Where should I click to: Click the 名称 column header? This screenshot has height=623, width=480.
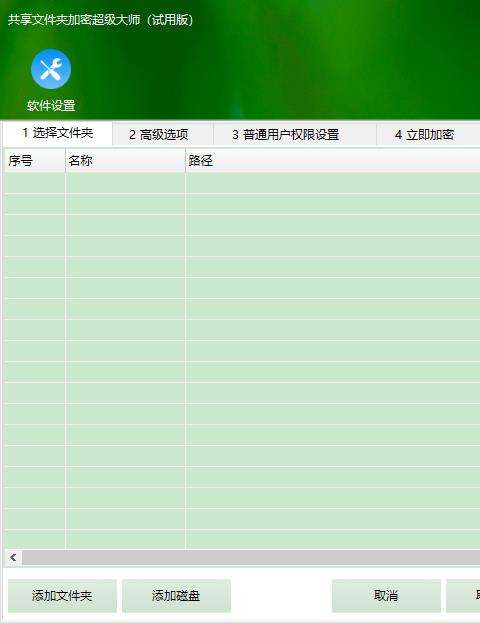(x=126, y=161)
